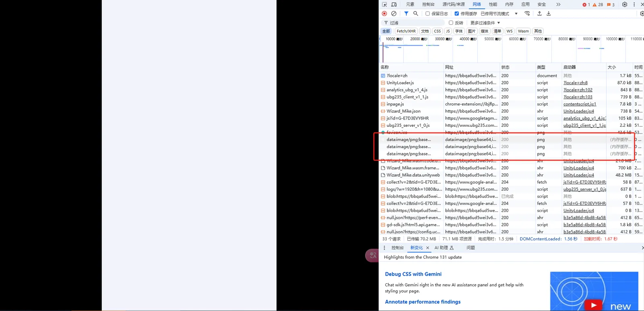Switch to 元素 panel tab
Viewport: 644px width, 311px height.
pyautogui.click(x=410, y=4)
